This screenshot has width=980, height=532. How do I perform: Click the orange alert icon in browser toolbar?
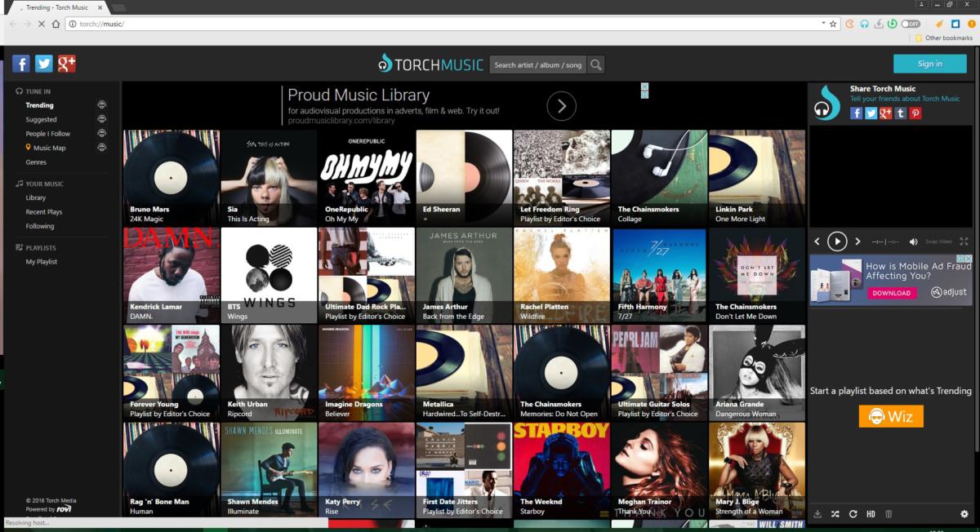(x=972, y=24)
